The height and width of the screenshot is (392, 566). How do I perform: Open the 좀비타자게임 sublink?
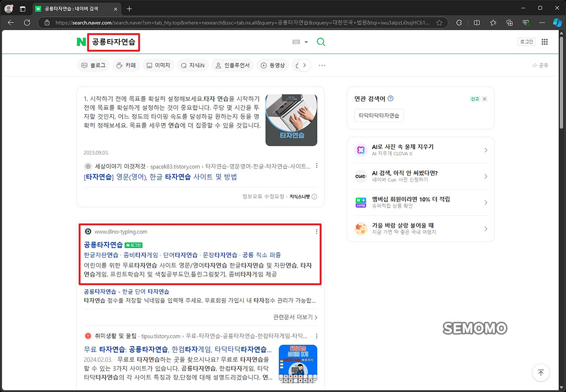(x=141, y=255)
